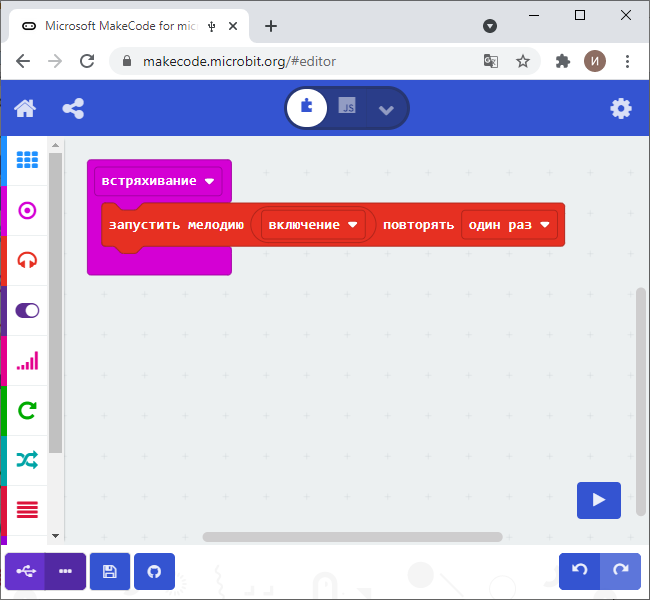
Task: Download program to micro:bit via USB
Action: point(25,571)
